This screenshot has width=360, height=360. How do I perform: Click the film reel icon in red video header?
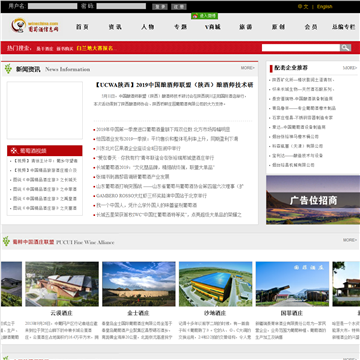(x=14, y=151)
